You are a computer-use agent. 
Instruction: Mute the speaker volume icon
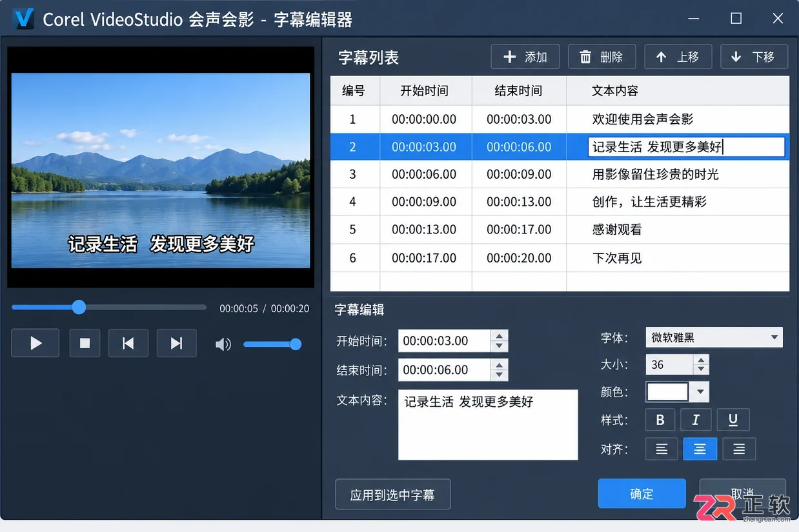(223, 344)
